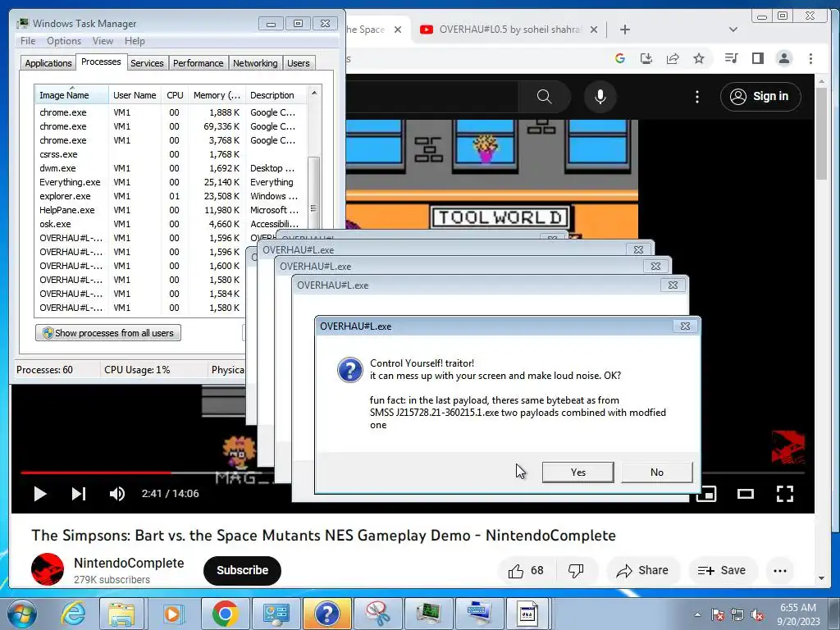The width and height of the screenshot is (840, 630).
Task: Sort processes by CPU column
Action: pos(175,95)
